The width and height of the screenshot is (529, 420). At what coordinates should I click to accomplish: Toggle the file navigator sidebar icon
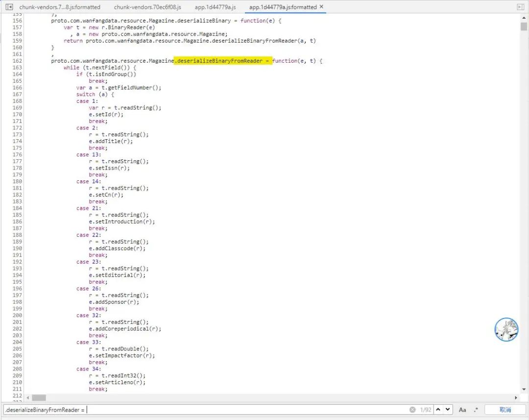pyautogui.click(x=9, y=7)
